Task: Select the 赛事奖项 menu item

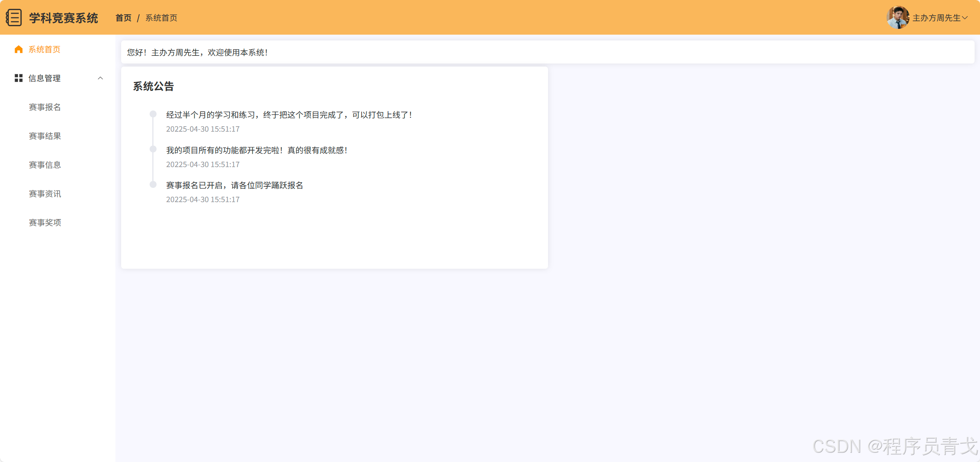Action: tap(45, 223)
